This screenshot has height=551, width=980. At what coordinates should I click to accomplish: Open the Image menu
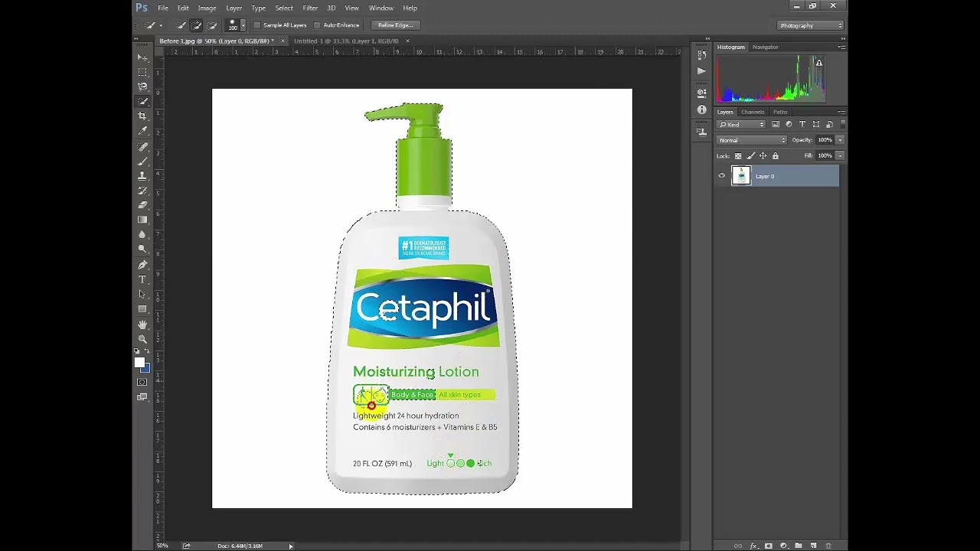pos(207,8)
